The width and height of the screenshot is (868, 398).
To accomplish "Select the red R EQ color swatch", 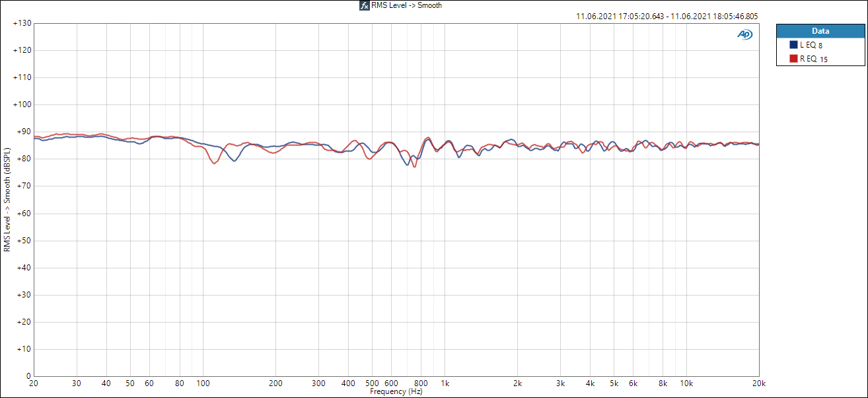I will (x=793, y=59).
